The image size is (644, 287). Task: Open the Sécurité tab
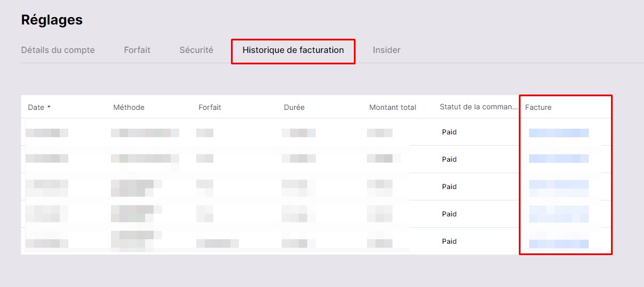click(196, 50)
